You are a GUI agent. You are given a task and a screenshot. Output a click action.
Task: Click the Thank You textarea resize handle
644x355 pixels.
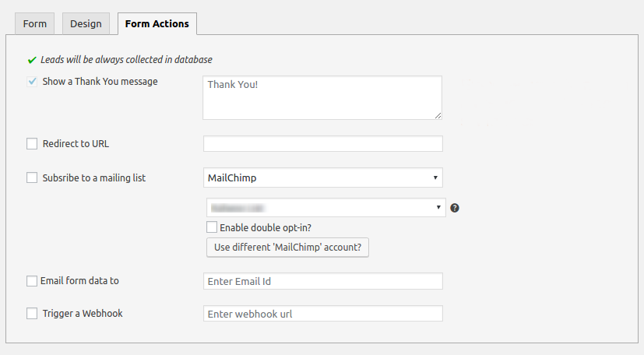pyautogui.click(x=438, y=115)
